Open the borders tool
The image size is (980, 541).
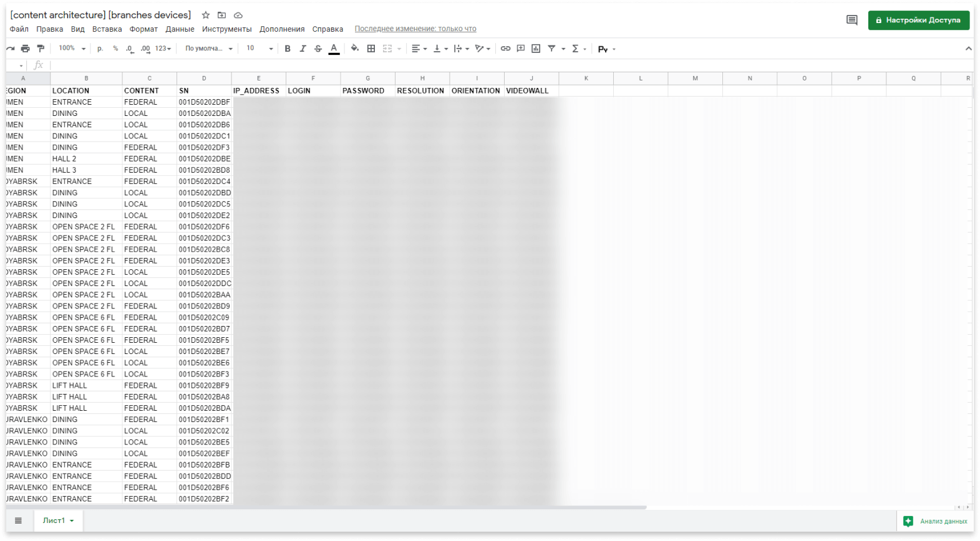pyautogui.click(x=371, y=49)
